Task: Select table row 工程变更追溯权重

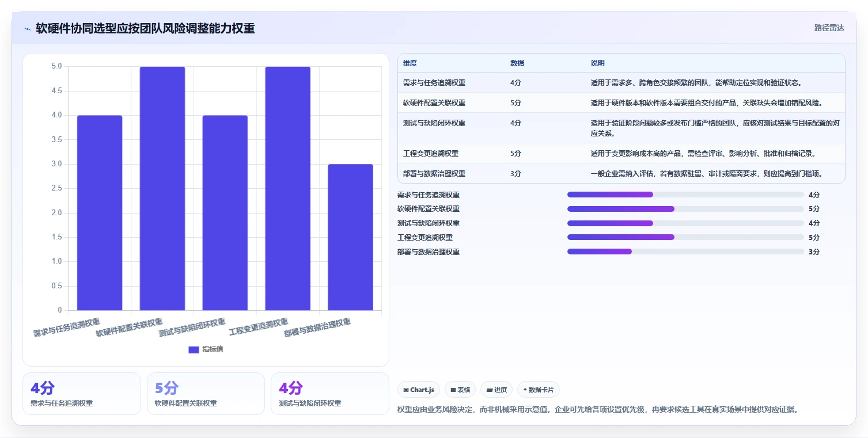Action: (x=621, y=154)
